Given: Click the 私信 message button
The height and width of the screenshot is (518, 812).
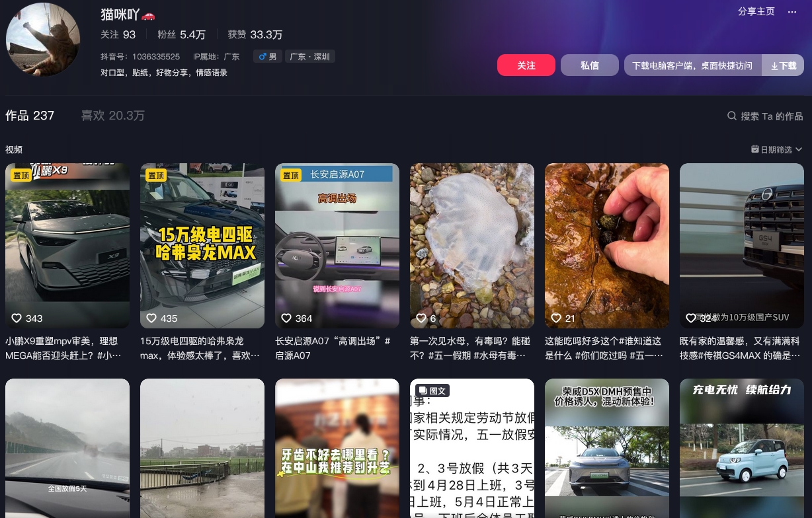Looking at the screenshot, I should click(590, 65).
